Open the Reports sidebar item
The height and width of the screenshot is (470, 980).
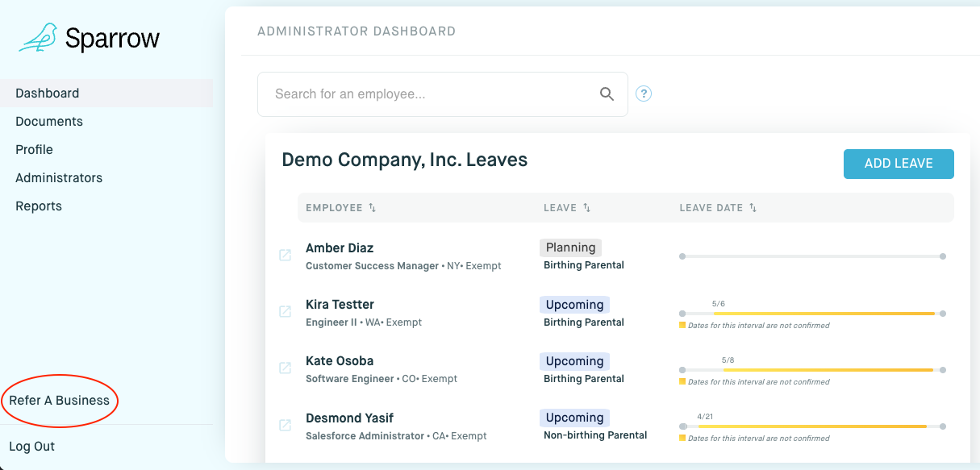pyautogui.click(x=39, y=206)
